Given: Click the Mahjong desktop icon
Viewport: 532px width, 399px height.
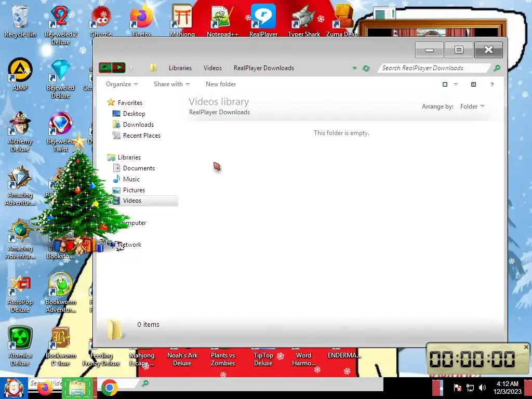Looking at the screenshot, I should 182,21.
